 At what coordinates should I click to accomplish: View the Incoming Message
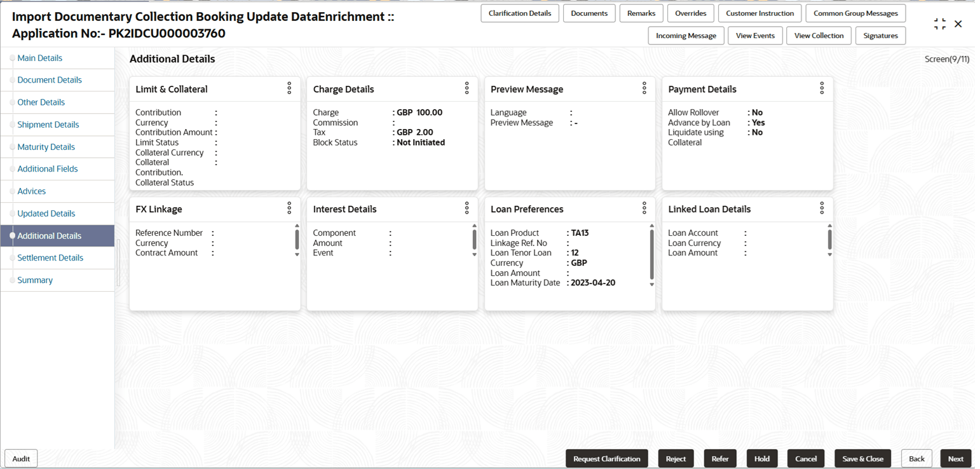click(x=686, y=36)
